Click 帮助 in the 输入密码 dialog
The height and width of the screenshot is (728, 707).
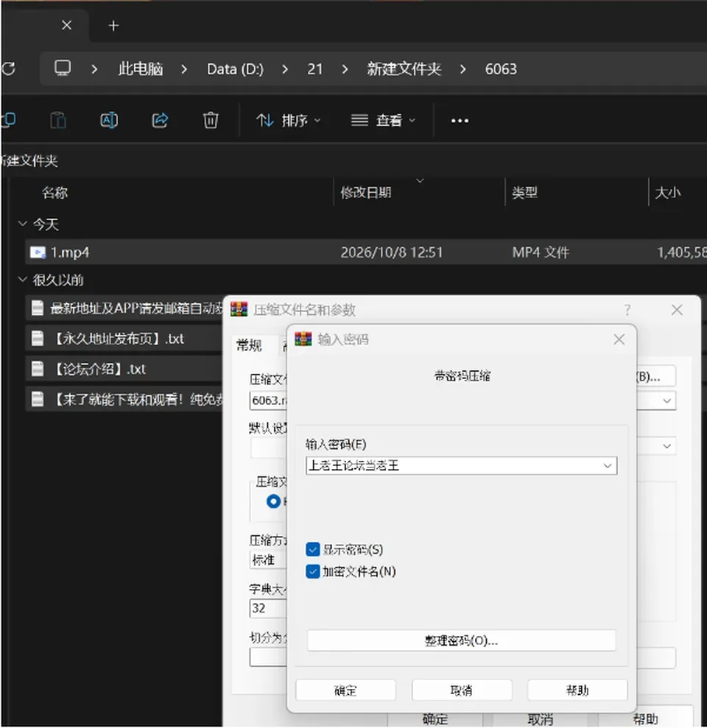[577, 690]
